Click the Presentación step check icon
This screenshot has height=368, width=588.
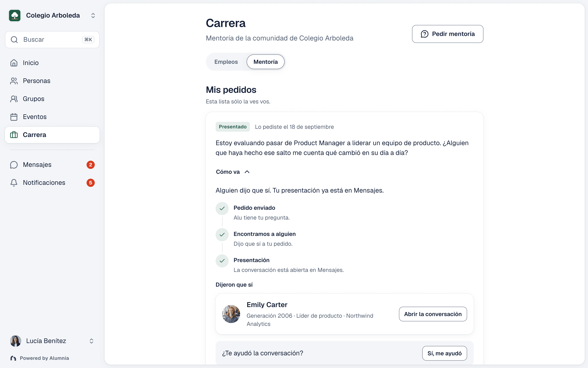click(222, 261)
